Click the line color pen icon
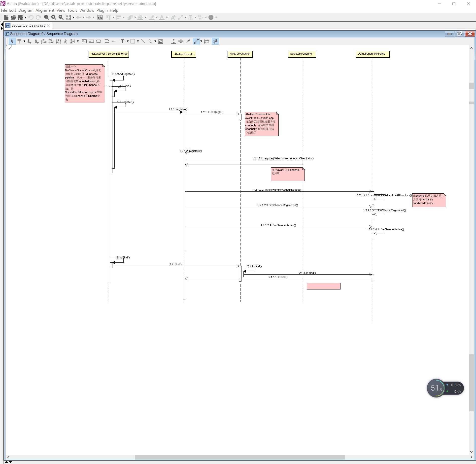Viewport: 476px width, 464px height. [152, 17]
